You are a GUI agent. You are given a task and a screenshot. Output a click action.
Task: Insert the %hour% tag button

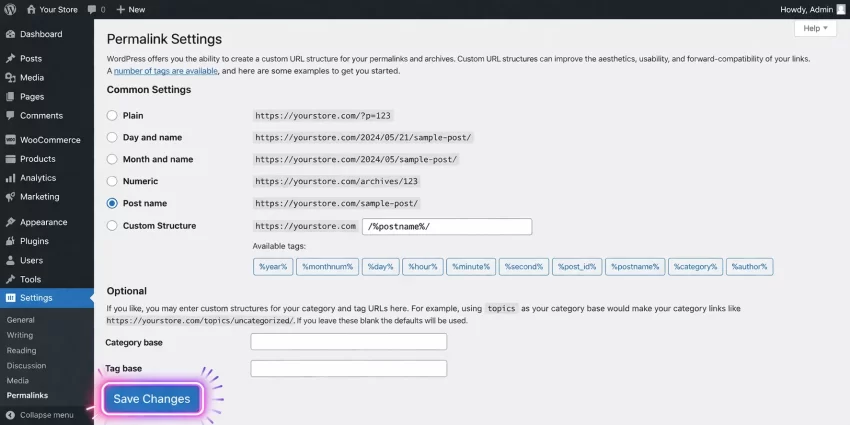coord(423,267)
